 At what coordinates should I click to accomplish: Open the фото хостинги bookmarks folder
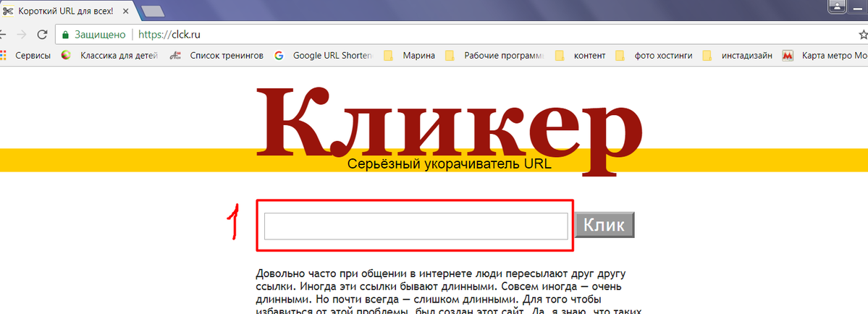click(653, 55)
